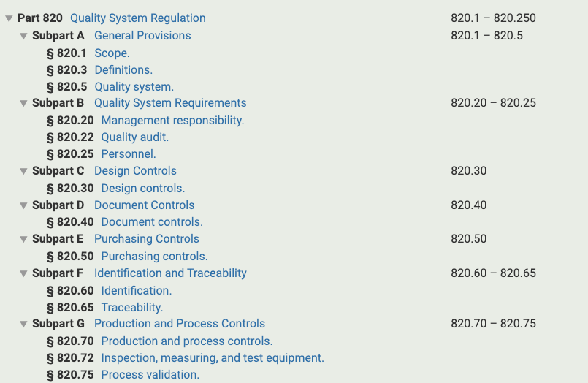Open section 820.40 Document controls link
This screenshot has width=588, height=383.
152,222
